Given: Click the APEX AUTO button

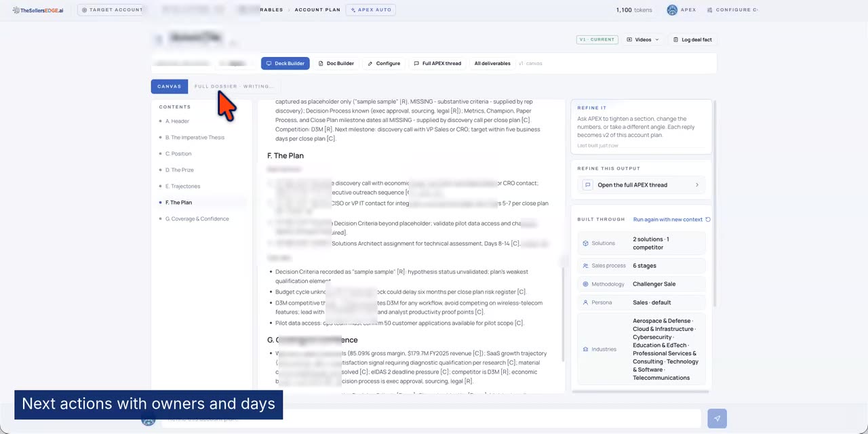Looking at the screenshot, I should [371, 10].
